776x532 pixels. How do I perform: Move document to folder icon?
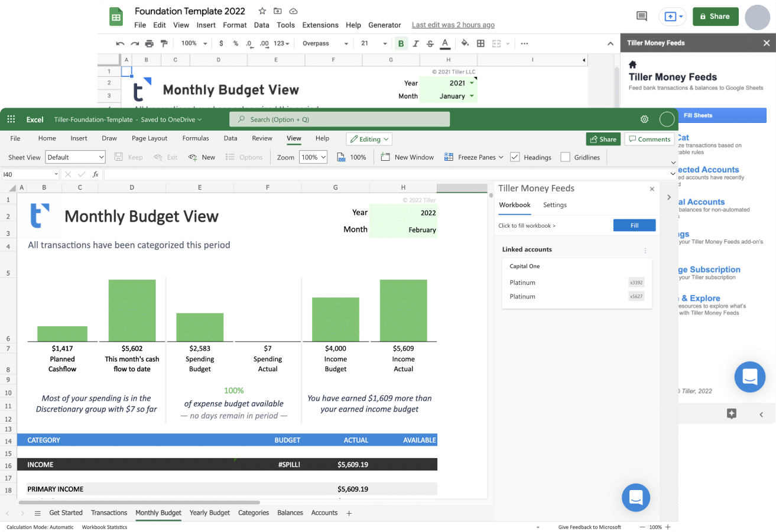278,11
